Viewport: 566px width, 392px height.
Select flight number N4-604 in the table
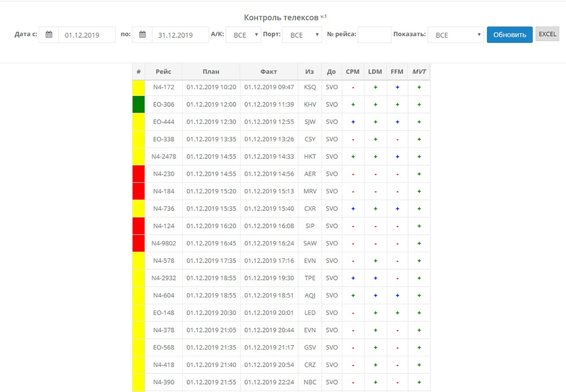click(164, 295)
